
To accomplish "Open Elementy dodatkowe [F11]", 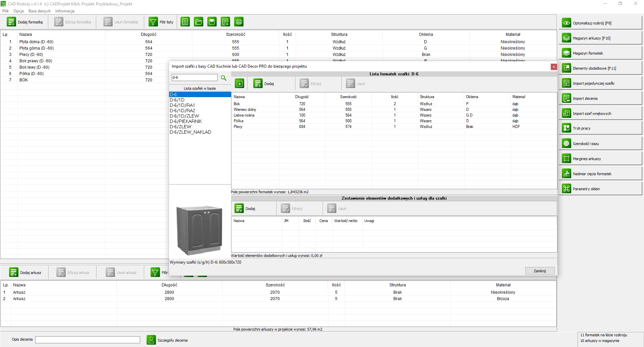I will (x=600, y=68).
